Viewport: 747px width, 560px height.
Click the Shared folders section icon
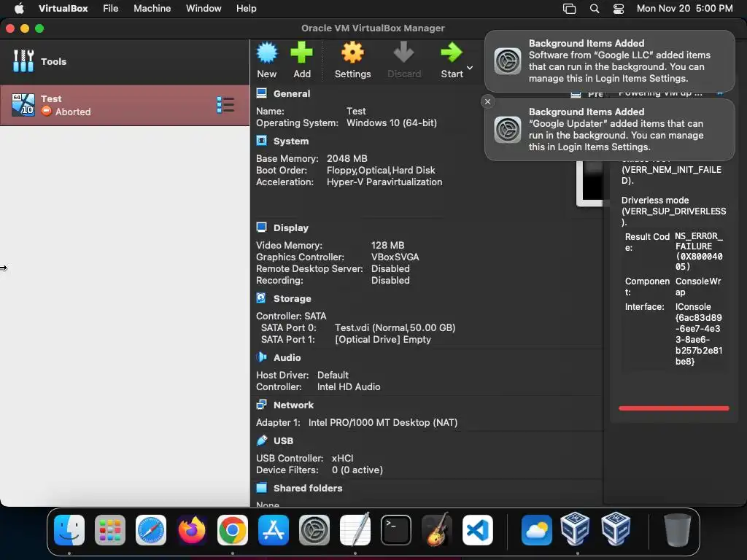(x=262, y=488)
